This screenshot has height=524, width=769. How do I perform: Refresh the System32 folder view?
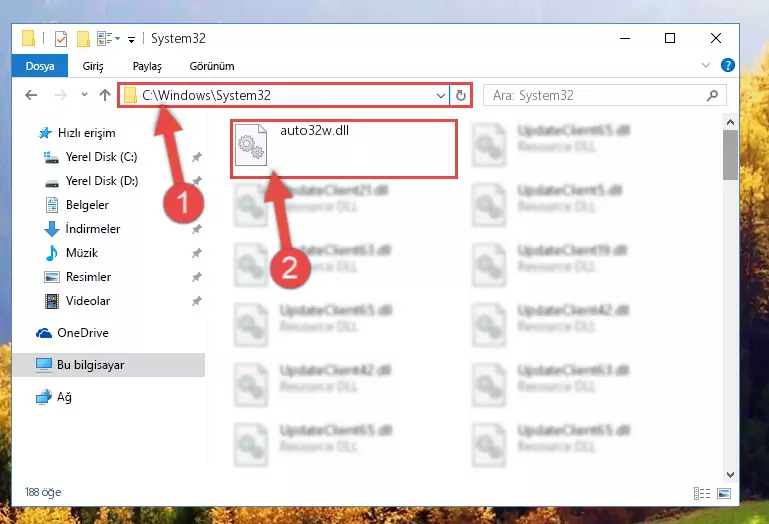461,95
